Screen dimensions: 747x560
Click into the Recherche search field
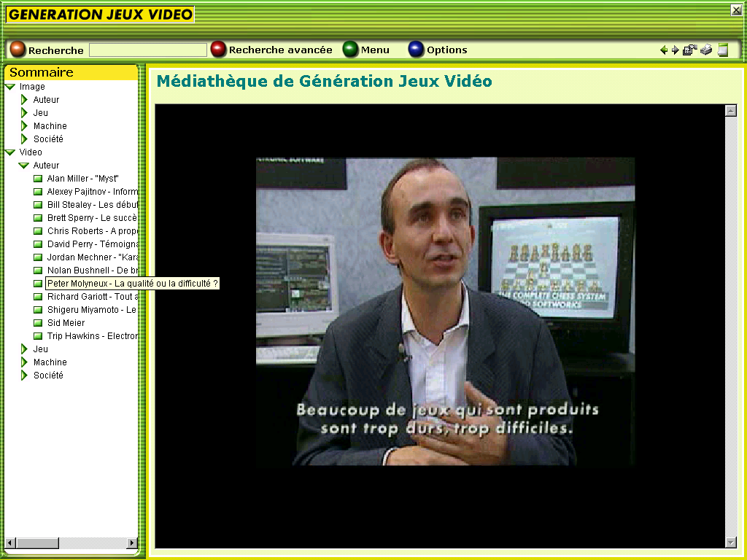tap(147, 50)
